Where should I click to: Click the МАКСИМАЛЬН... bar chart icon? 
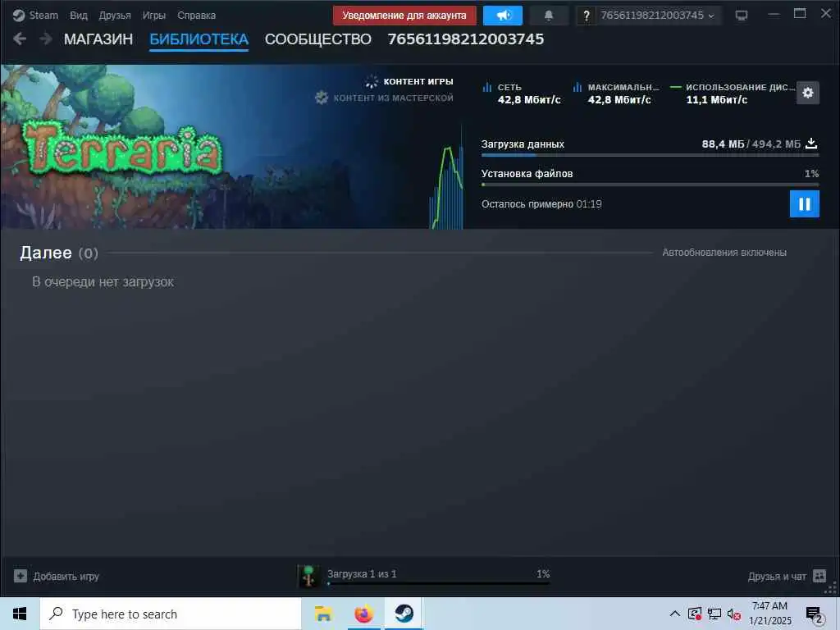pyautogui.click(x=577, y=87)
